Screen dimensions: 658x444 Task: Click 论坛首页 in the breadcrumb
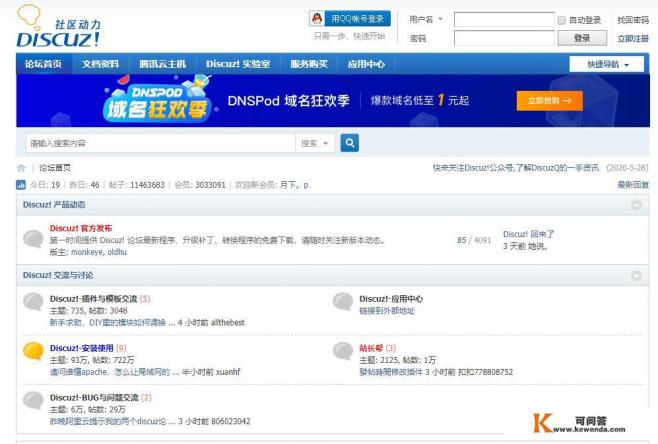55,168
